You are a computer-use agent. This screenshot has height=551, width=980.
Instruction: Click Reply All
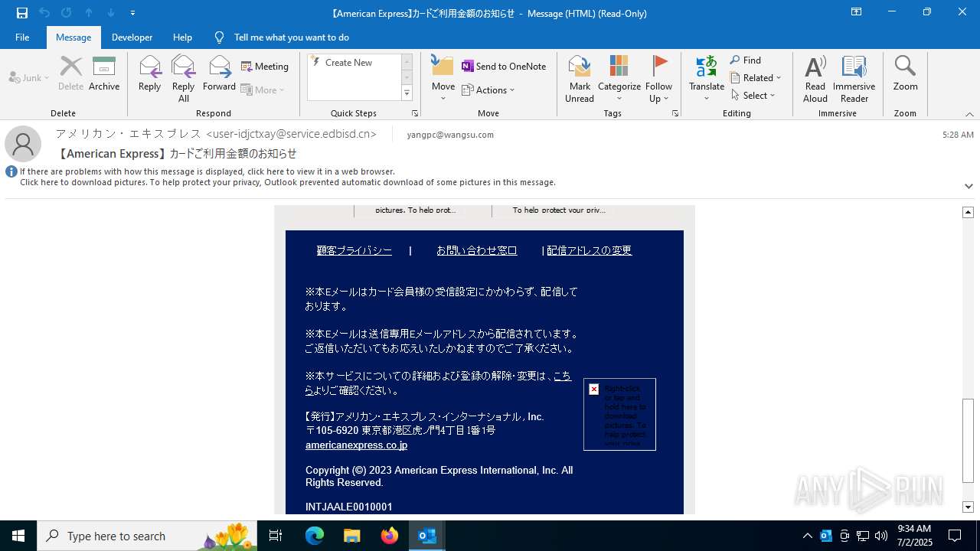click(x=184, y=78)
